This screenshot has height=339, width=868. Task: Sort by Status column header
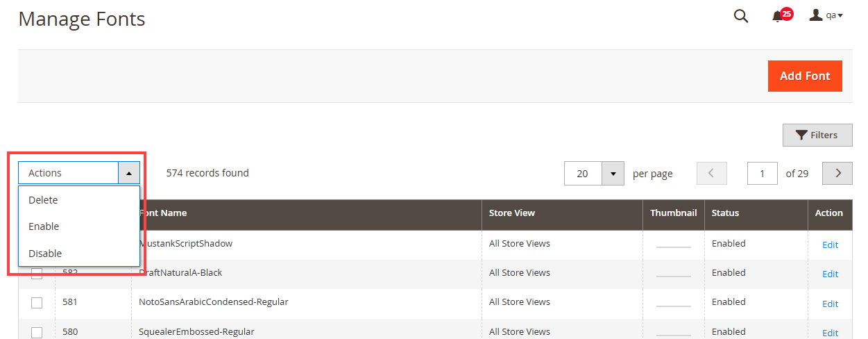tap(726, 213)
